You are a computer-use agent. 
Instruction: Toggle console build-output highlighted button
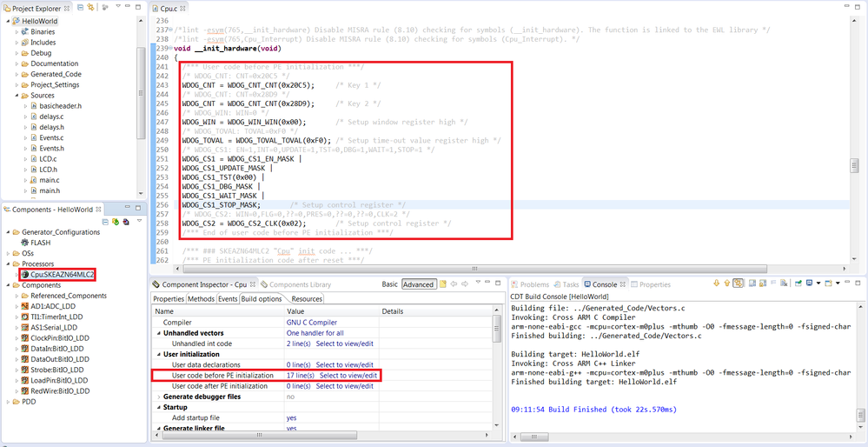[x=738, y=284]
